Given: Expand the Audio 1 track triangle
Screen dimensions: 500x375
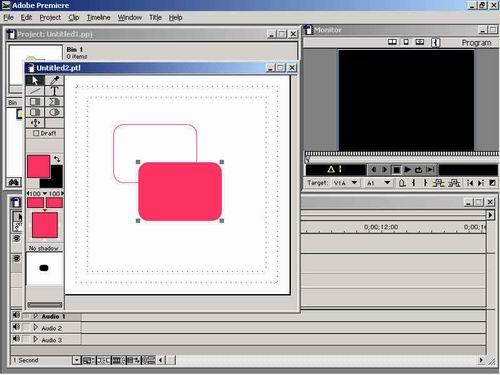Looking at the screenshot, I should click(x=36, y=316).
